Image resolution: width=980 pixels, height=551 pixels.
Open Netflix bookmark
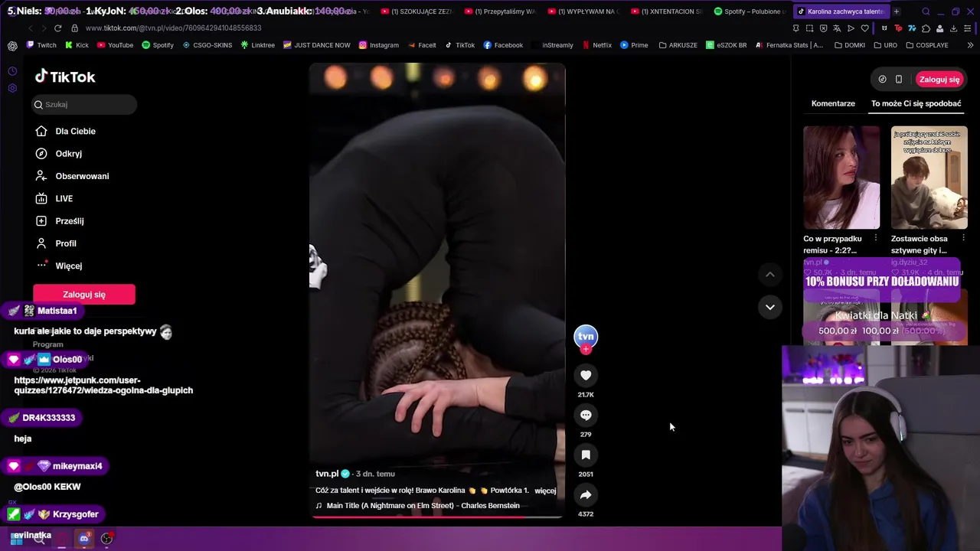point(596,45)
